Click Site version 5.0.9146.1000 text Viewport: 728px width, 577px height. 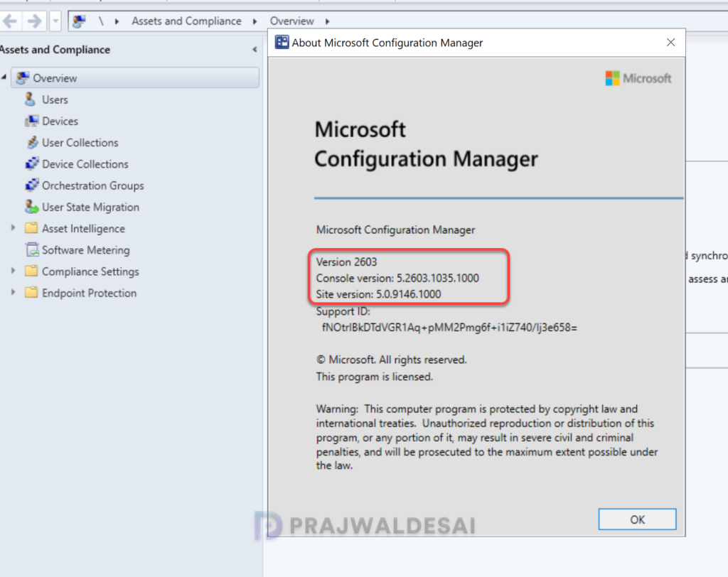coord(378,294)
